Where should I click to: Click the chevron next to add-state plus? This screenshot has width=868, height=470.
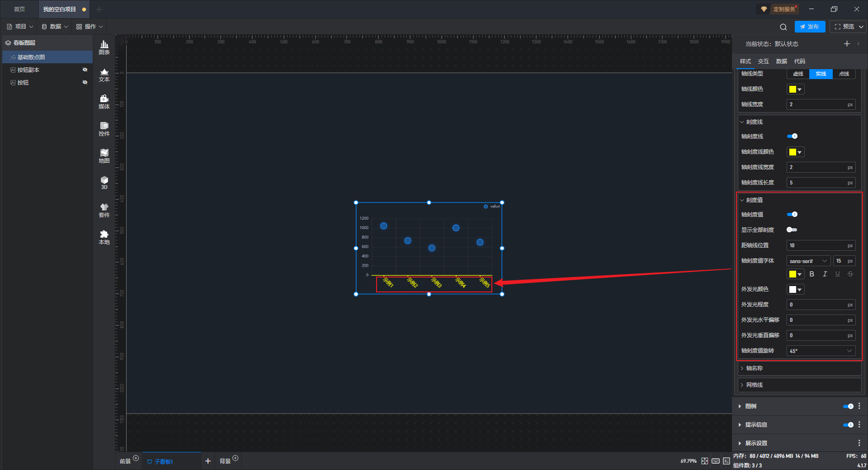point(858,44)
